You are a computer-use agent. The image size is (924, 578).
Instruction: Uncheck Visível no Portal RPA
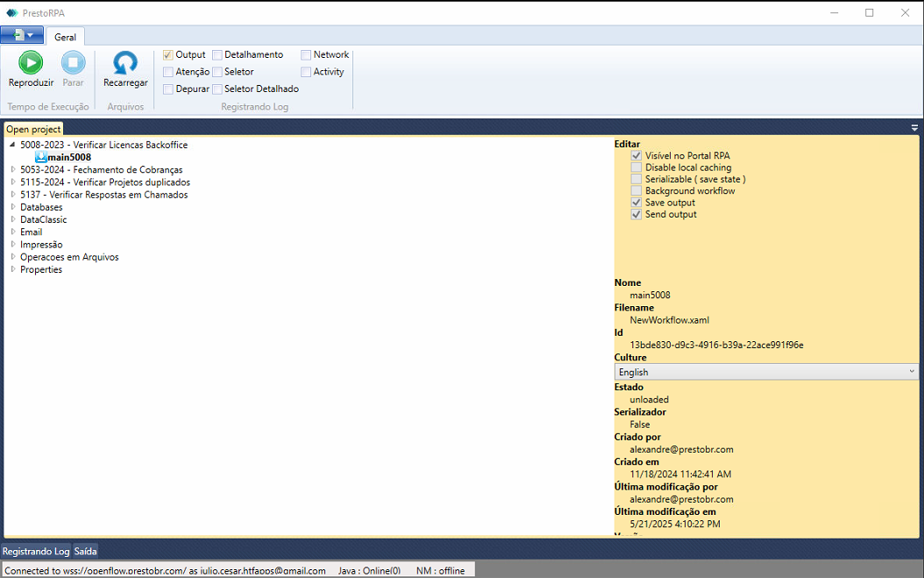coord(636,155)
